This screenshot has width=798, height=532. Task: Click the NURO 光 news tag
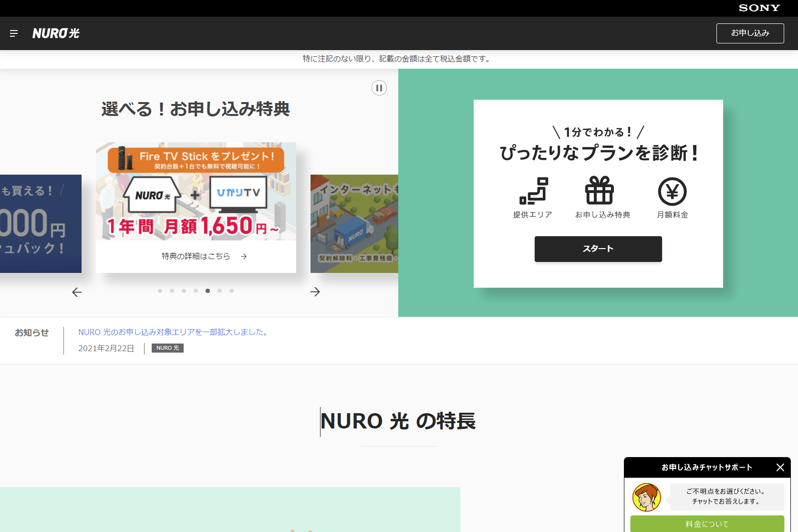tap(167, 348)
